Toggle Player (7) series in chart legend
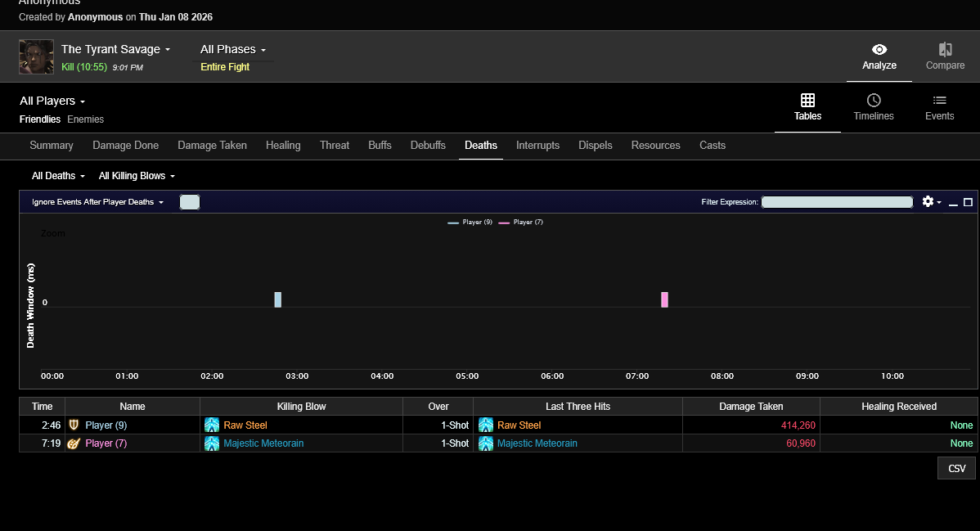 (x=520, y=222)
